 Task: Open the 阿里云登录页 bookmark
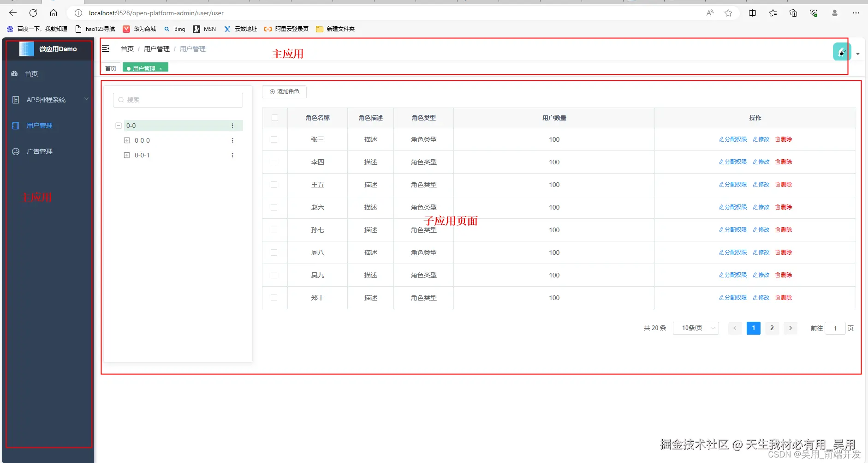tap(286, 29)
